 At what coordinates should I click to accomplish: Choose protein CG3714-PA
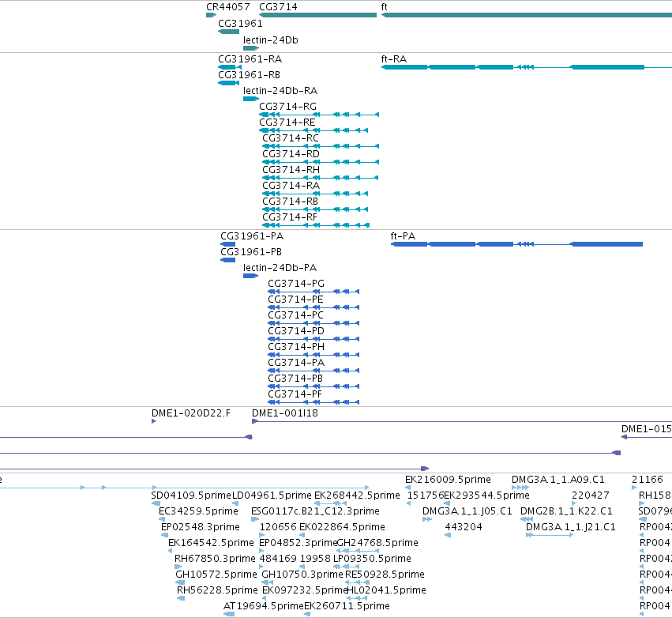296,363
